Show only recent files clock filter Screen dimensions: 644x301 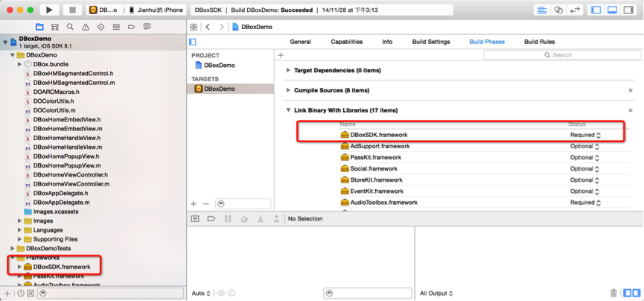(x=21, y=294)
